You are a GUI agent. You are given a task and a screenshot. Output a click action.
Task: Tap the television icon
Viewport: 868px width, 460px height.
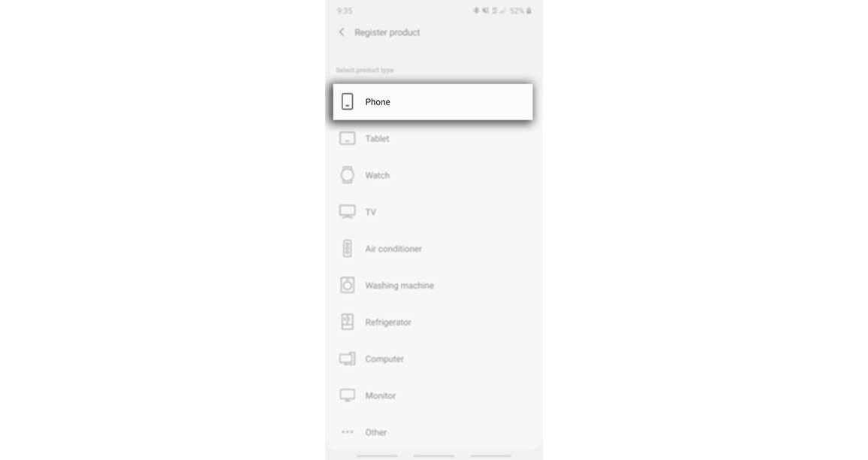pos(347,212)
